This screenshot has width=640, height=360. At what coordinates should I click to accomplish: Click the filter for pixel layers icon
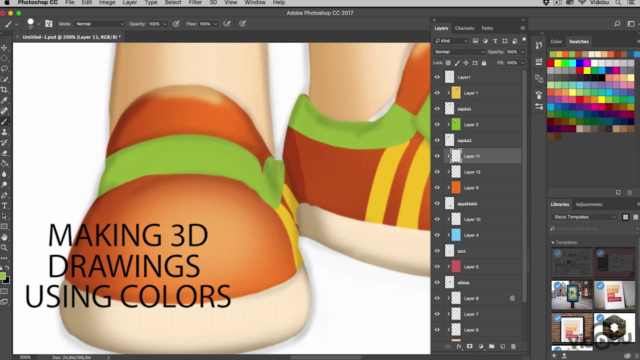pos(476,41)
